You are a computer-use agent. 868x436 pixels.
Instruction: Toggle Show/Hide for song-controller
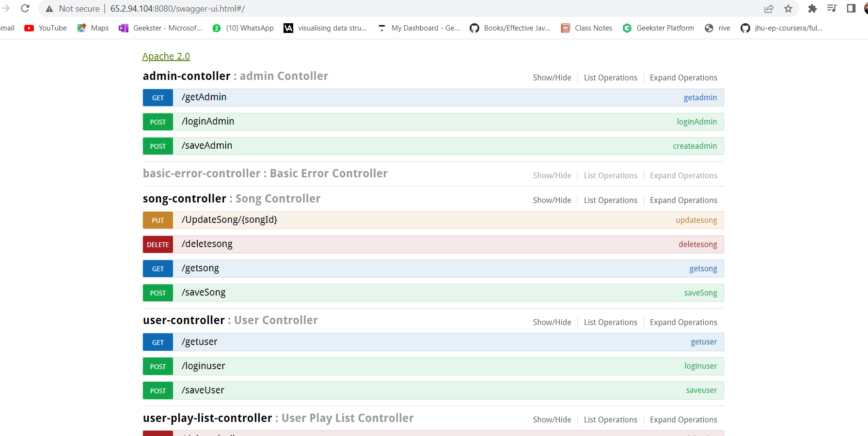[552, 200]
